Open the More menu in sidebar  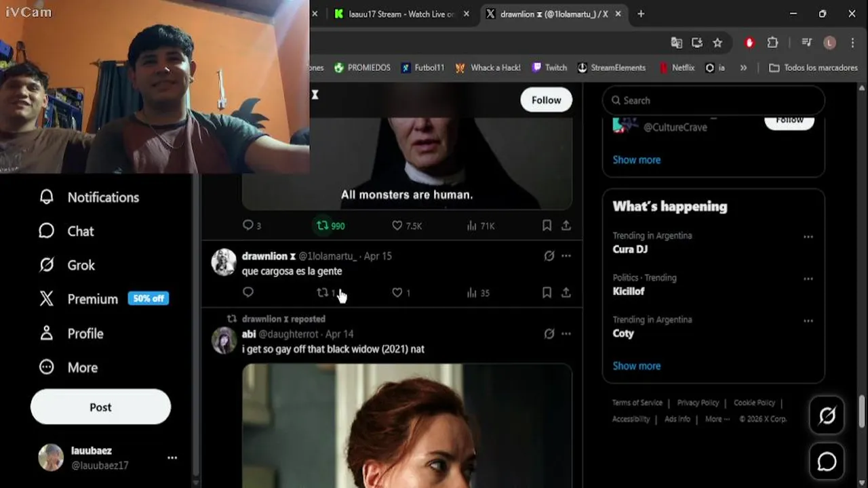click(x=68, y=367)
